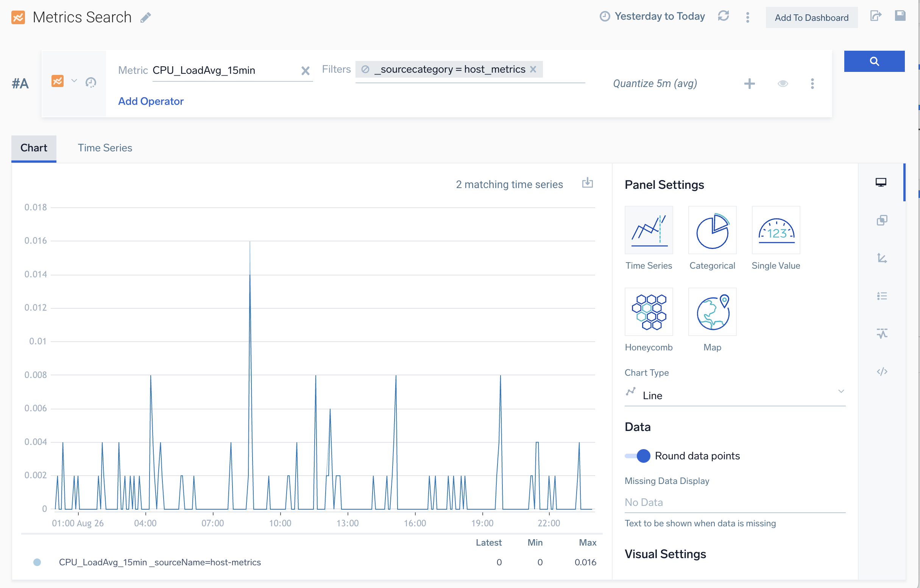Choose the Map panel visualization
The height and width of the screenshot is (588, 920).
coord(712,311)
